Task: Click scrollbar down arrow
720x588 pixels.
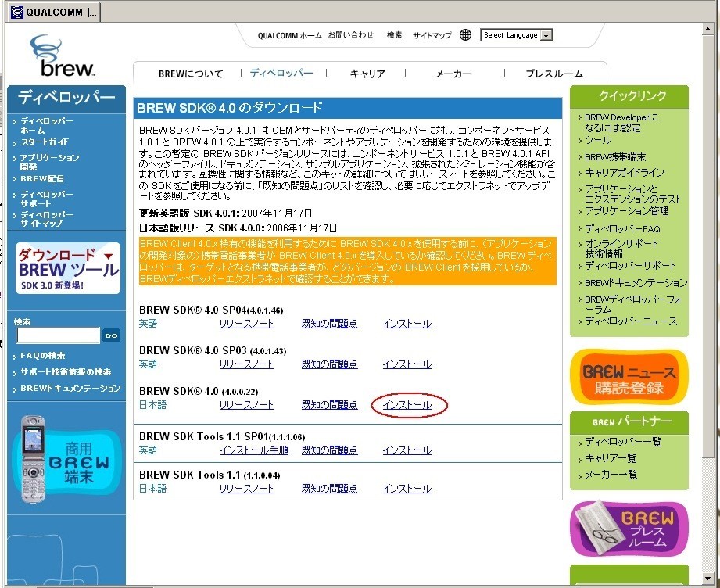Action: click(x=707, y=579)
